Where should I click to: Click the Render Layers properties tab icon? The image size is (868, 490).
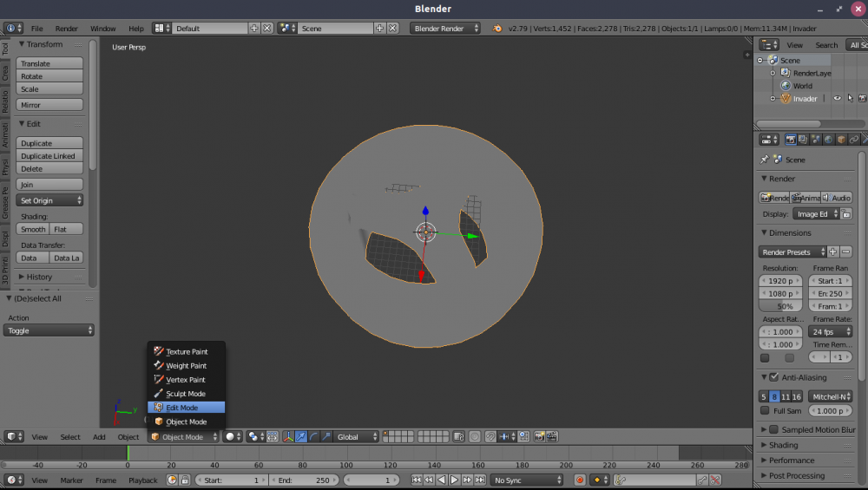point(803,140)
